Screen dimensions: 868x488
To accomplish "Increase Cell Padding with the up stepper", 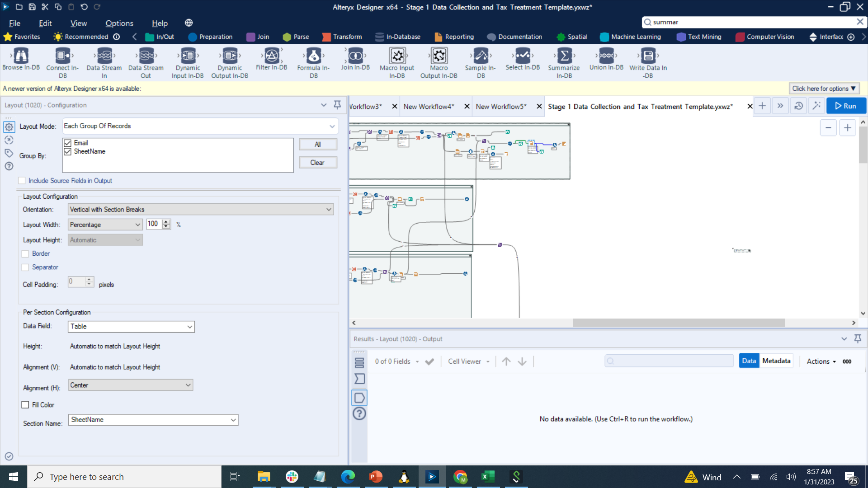I will 89,279.
